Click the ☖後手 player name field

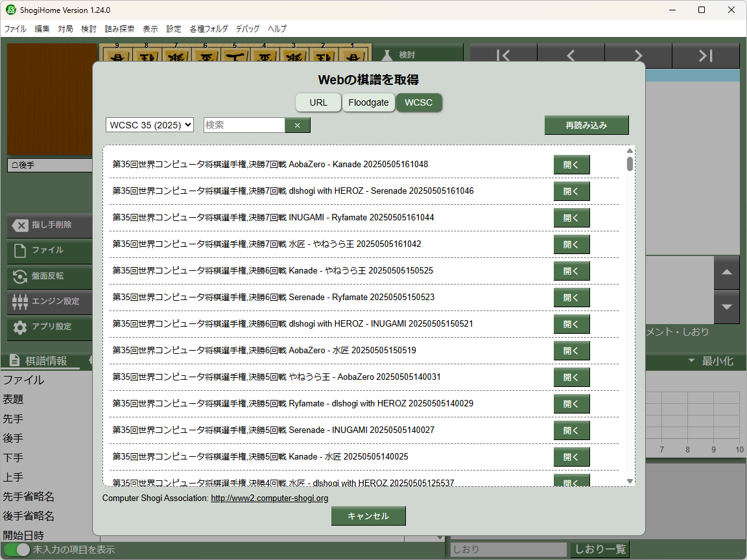click(50, 165)
